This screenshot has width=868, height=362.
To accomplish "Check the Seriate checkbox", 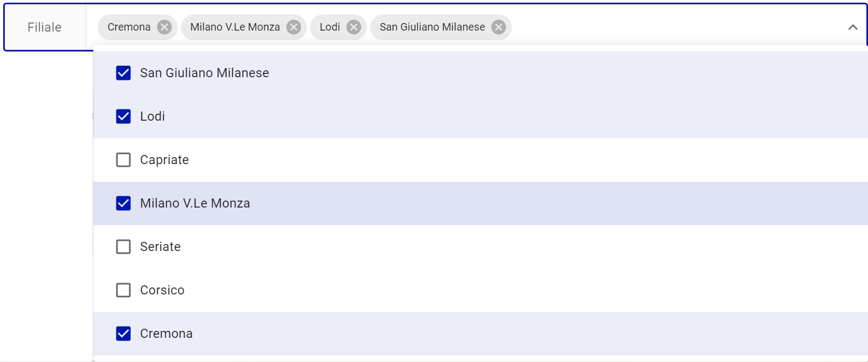I will click(x=123, y=247).
